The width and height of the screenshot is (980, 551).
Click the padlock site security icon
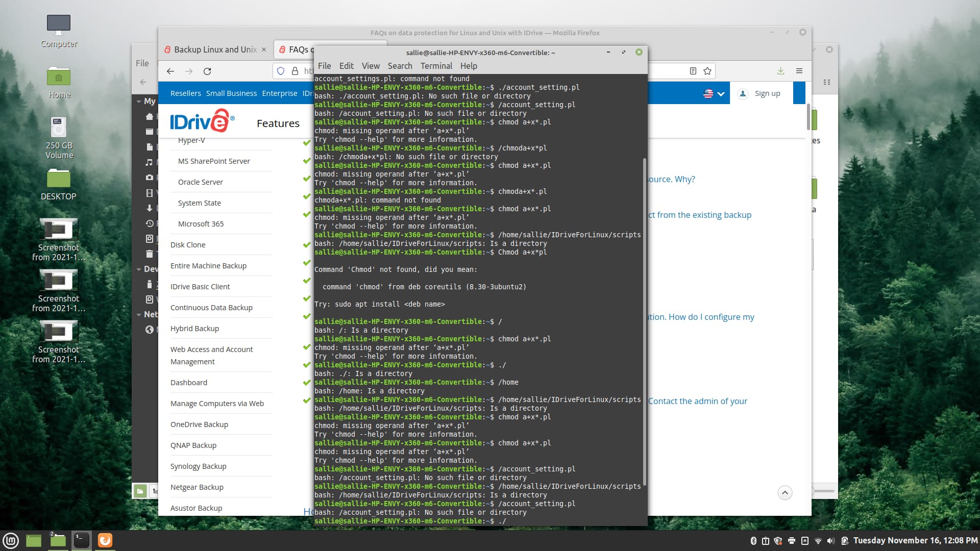coord(295,71)
